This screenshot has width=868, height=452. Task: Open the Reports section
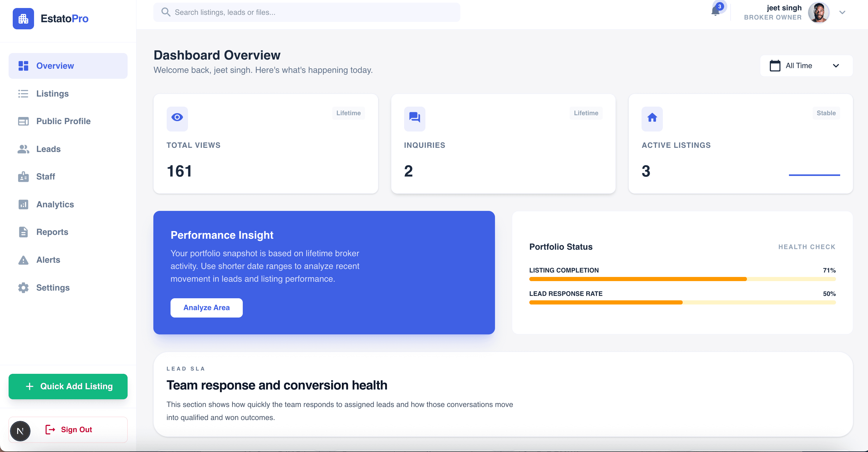point(68,232)
